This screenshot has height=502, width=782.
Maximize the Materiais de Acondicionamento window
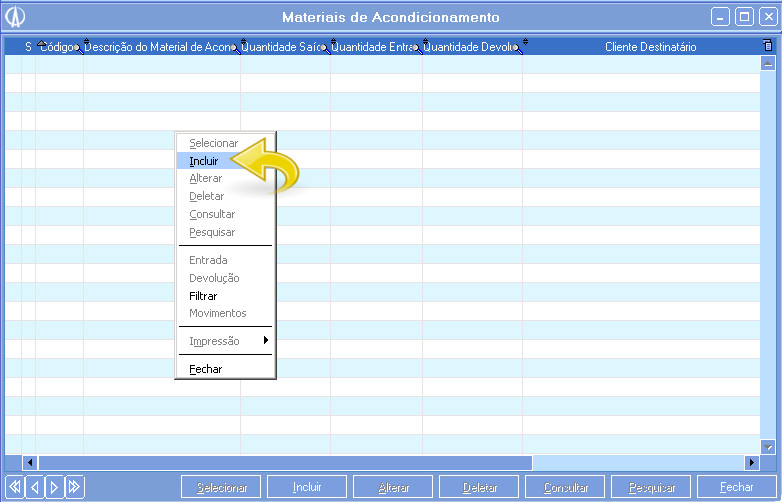pos(744,17)
